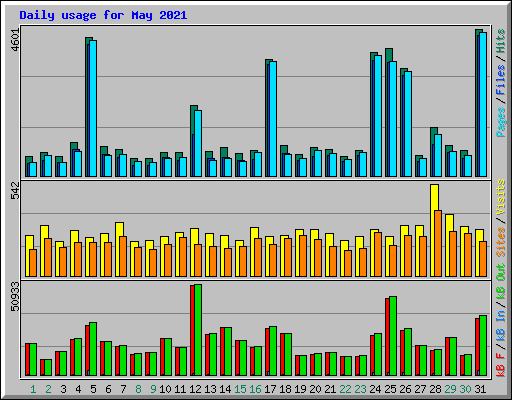Click the green kB Out bar for day 1
Image resolution: width=512 pixels, height=400 pixels.
[33, 359]
